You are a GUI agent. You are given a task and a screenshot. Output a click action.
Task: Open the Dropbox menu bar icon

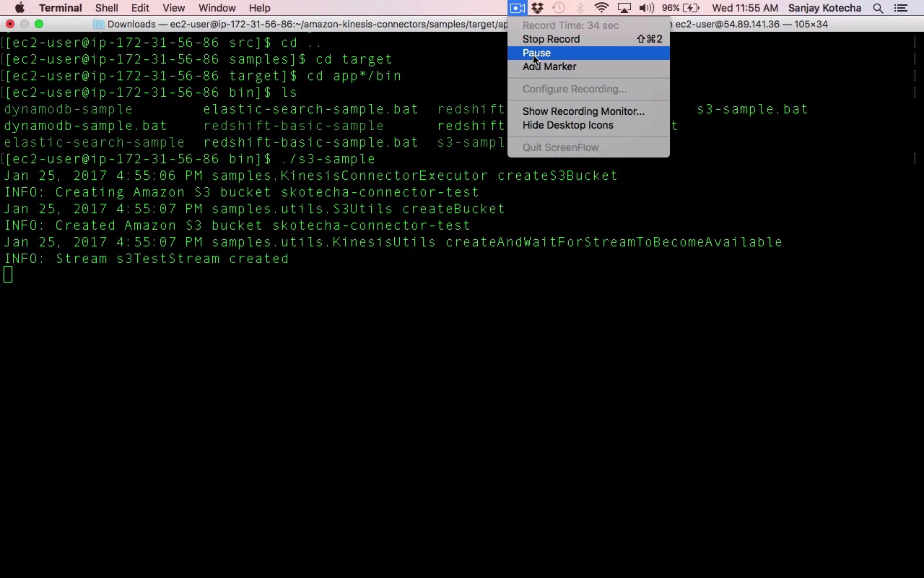[x=538, y=8]
